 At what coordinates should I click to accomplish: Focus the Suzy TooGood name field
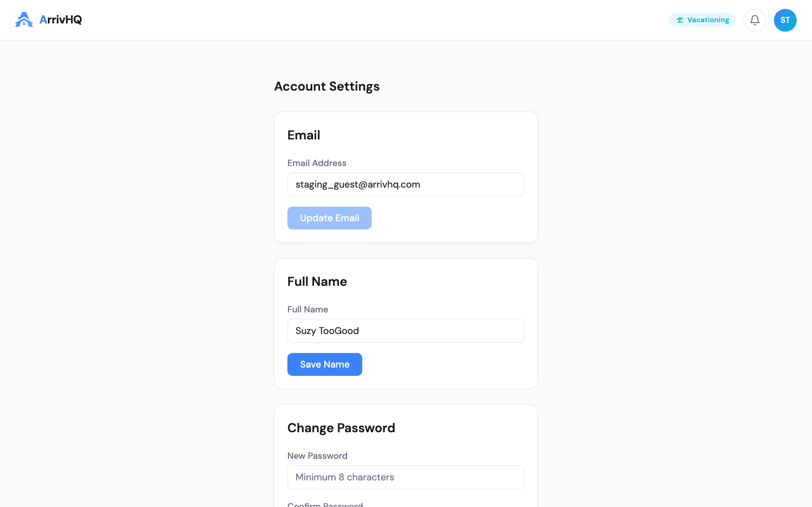(x=406, y=331)
